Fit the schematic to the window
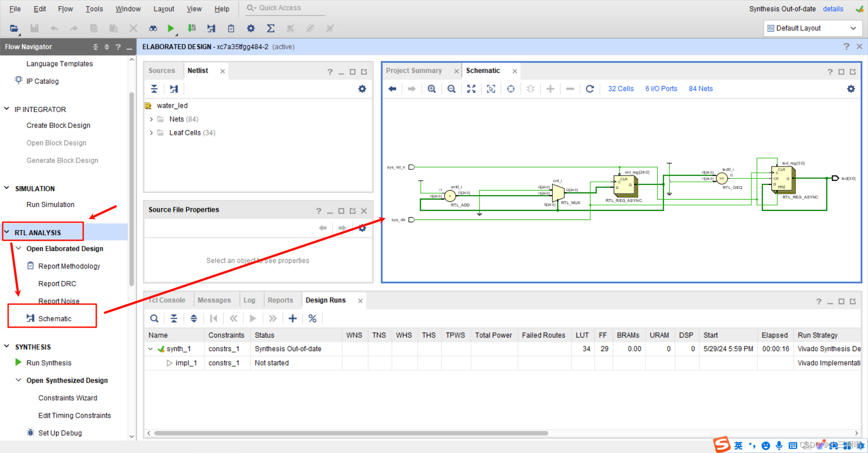Viewport: 868px width, 453px height. pos(471,89)
